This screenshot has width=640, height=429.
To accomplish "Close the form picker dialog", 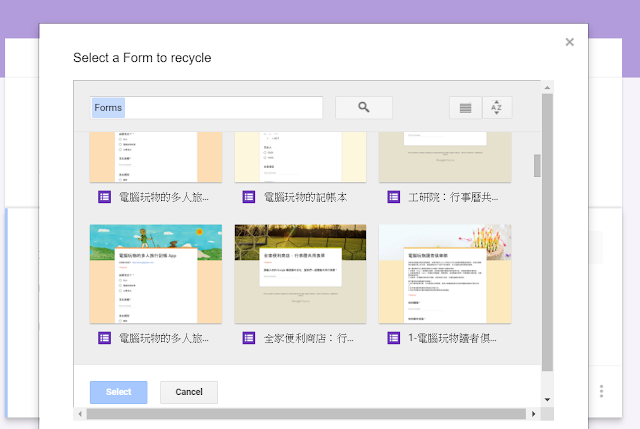I will coord(569,42).
